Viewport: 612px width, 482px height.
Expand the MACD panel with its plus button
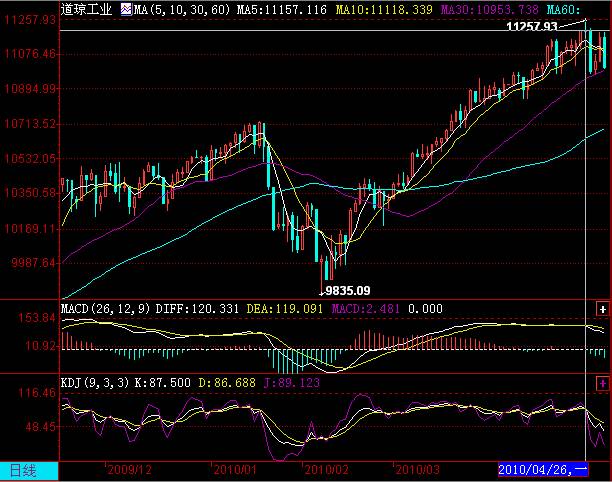click(603, 309)
